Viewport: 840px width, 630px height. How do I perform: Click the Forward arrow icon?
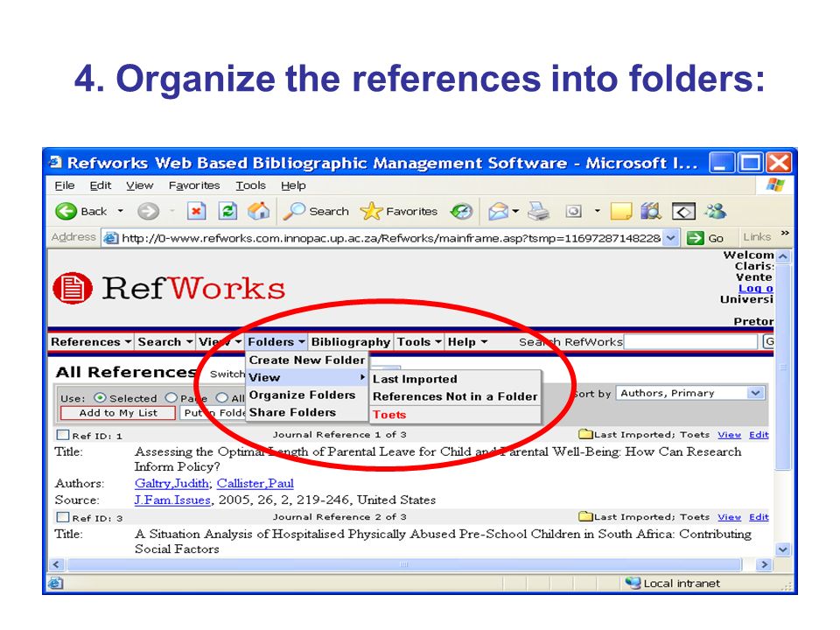tap(148, 211)
